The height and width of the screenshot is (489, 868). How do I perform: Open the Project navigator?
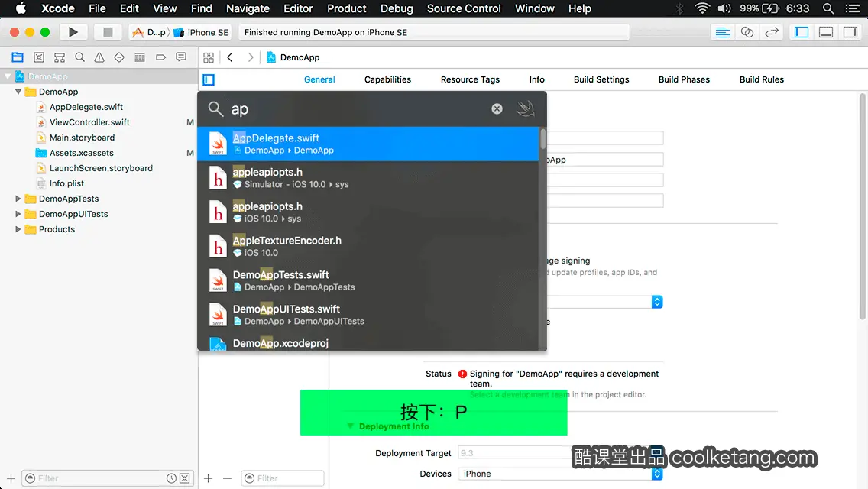point(18,57)
